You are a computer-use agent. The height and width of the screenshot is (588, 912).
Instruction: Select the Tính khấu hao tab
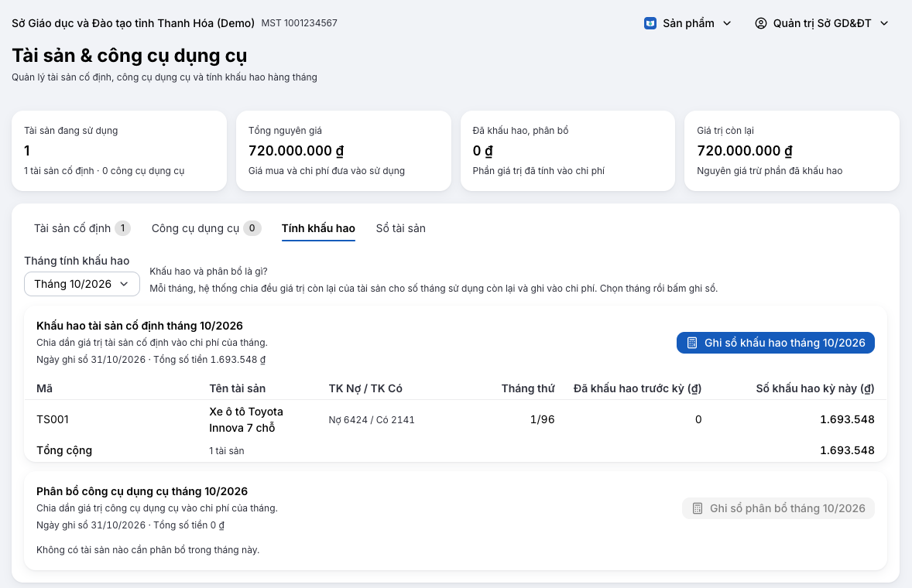318,228
